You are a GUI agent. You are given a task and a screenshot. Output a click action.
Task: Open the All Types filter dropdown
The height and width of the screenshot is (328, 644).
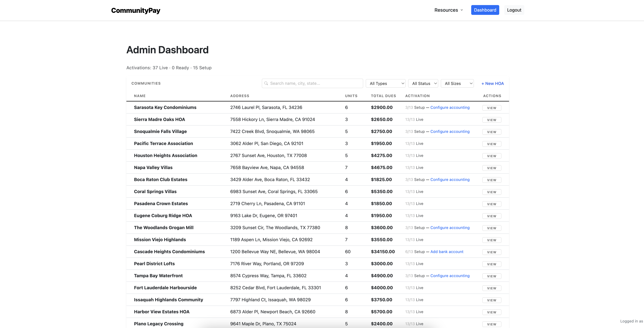pyautogui.click(x=386, y=83)
